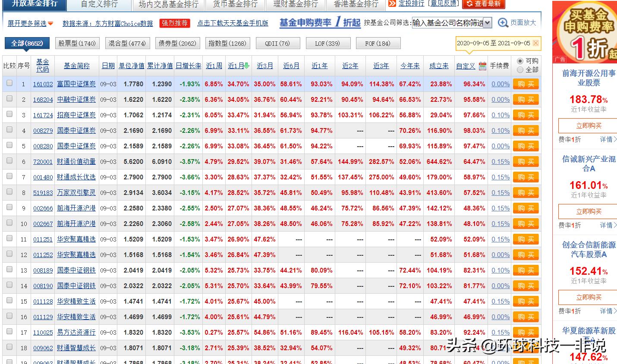617x364 pixels.
Task: Filter by QDII(76) category
Action: coord(277,43)
